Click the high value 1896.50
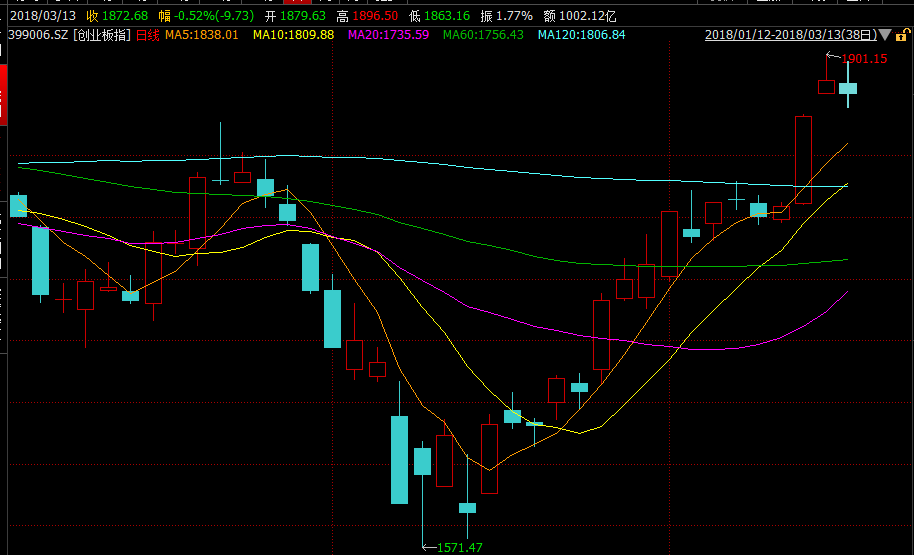The width and height of the screenshot is (914, 555). 375,16
